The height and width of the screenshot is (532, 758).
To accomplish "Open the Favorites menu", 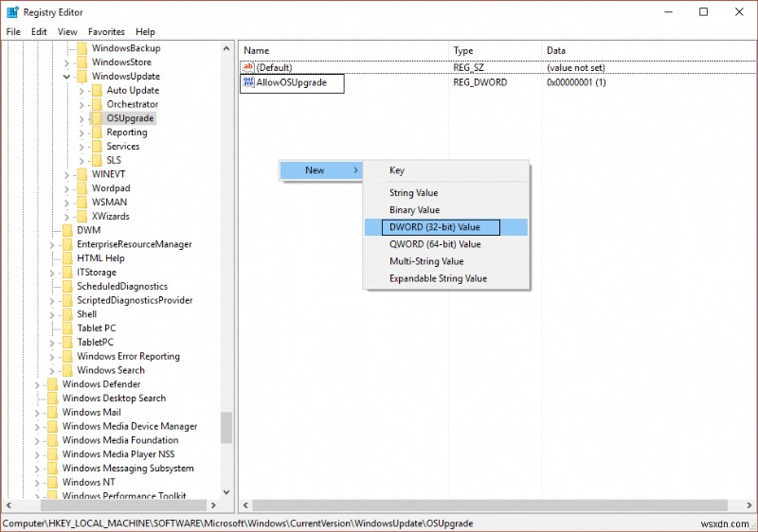I will [x=106, y=32].
